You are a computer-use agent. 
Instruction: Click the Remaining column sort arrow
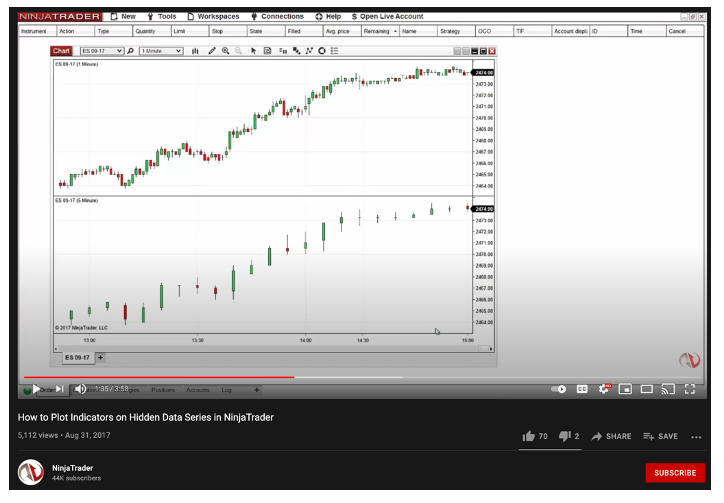coord(395,31)
